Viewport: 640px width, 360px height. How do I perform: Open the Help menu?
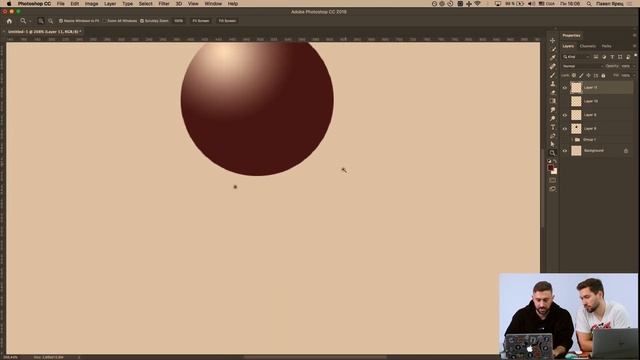233,4
